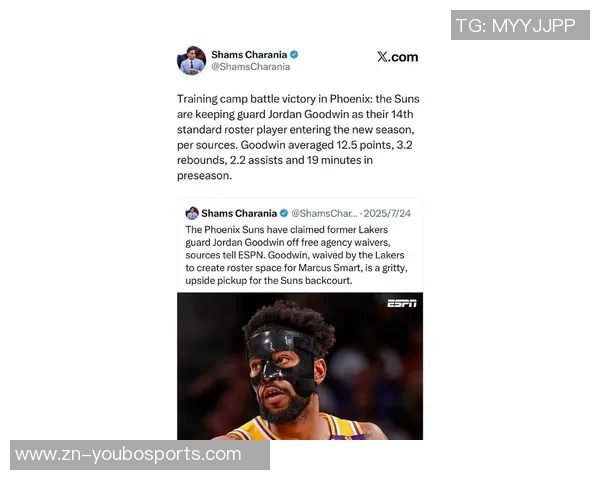
Task: Open the truncated @ShamsChar... handle
Action: click(324, 213)
